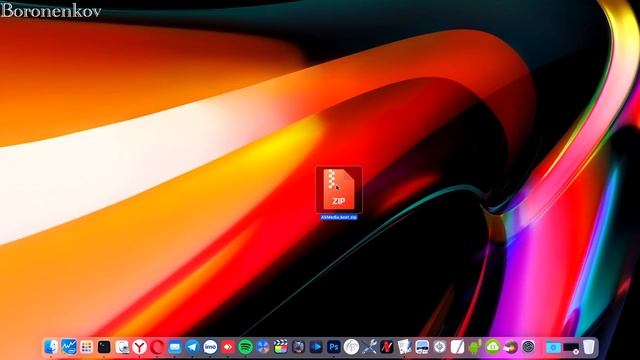Open the green cloud download app

click(x=493, y=347)
